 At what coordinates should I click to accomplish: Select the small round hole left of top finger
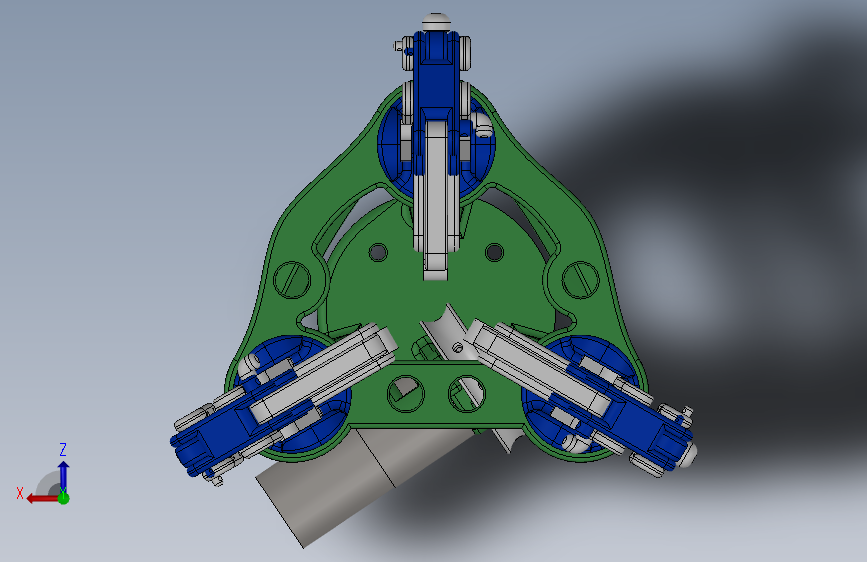[378, 253]
